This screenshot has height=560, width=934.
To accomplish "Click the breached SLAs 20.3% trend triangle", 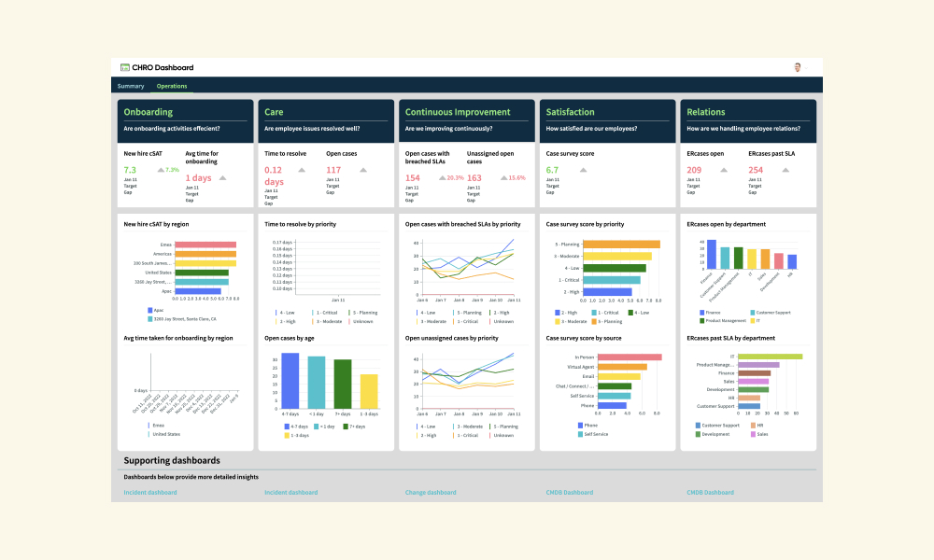I will coord(442,178).
